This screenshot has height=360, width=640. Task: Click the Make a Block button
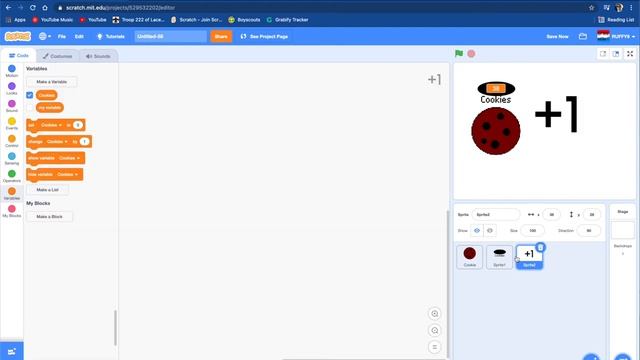49,217
